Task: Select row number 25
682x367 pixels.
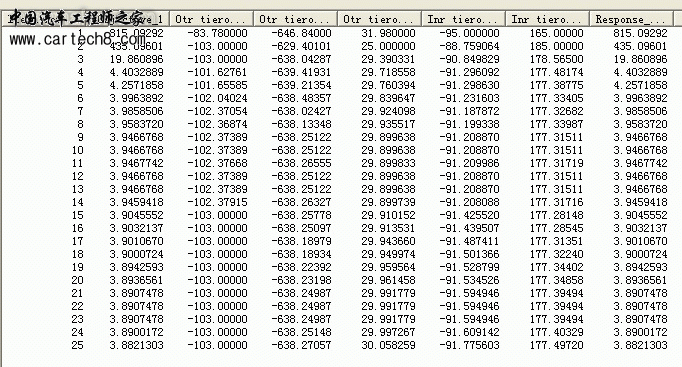Action: point(77,346)
